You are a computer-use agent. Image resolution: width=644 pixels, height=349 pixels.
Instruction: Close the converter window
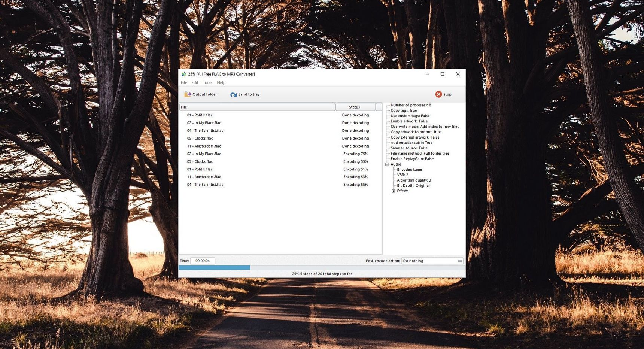coord(458,74)
